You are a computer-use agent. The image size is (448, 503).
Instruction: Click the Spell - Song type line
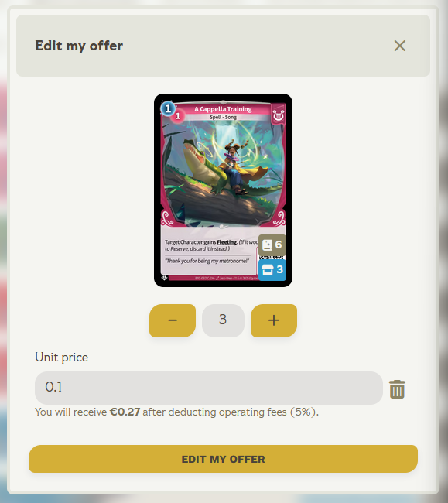pos(223,117)
